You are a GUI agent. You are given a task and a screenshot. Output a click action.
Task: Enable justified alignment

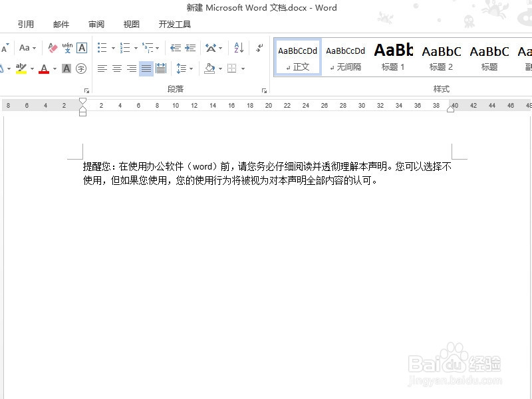[x=146, y=68]
